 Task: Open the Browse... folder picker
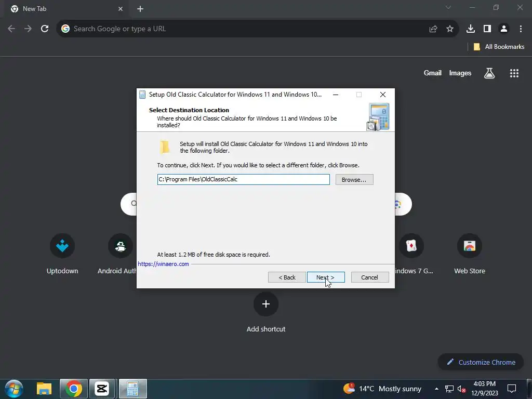(354, 179)
